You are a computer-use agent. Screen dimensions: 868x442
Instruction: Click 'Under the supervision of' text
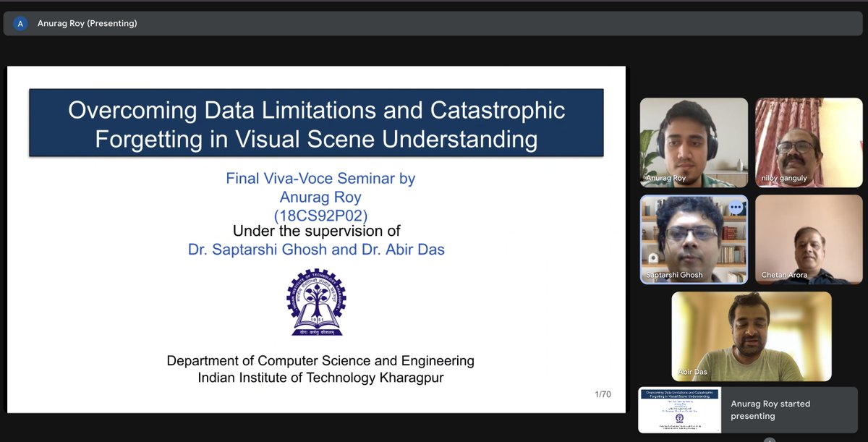tap(316, 231)
